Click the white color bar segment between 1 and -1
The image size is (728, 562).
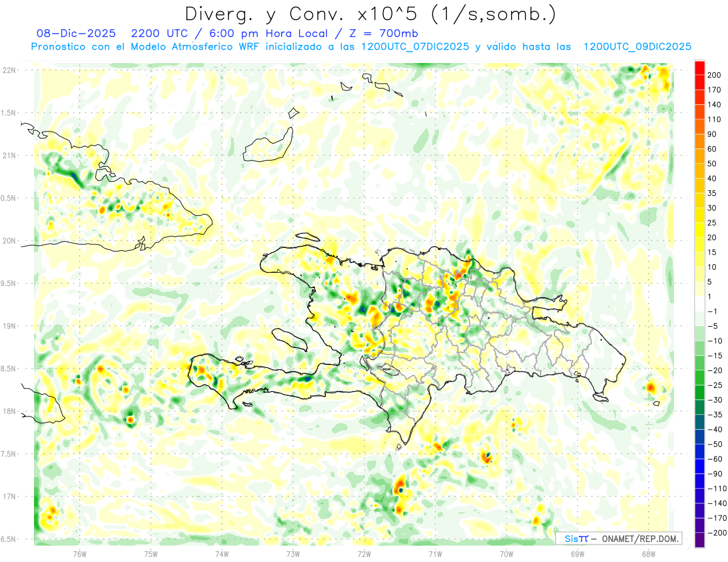(x=699, y=304)
